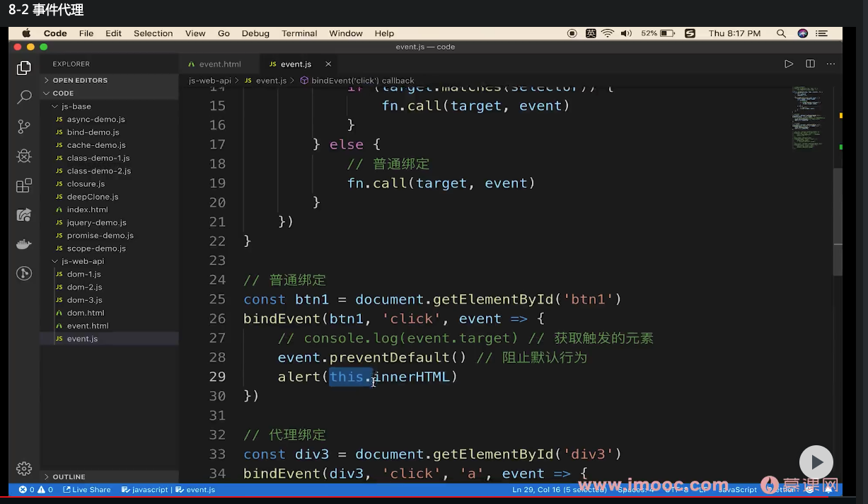This screenshot has height=504, width=868.
Task: Open the Extensions view
Action: coord(24,185)
